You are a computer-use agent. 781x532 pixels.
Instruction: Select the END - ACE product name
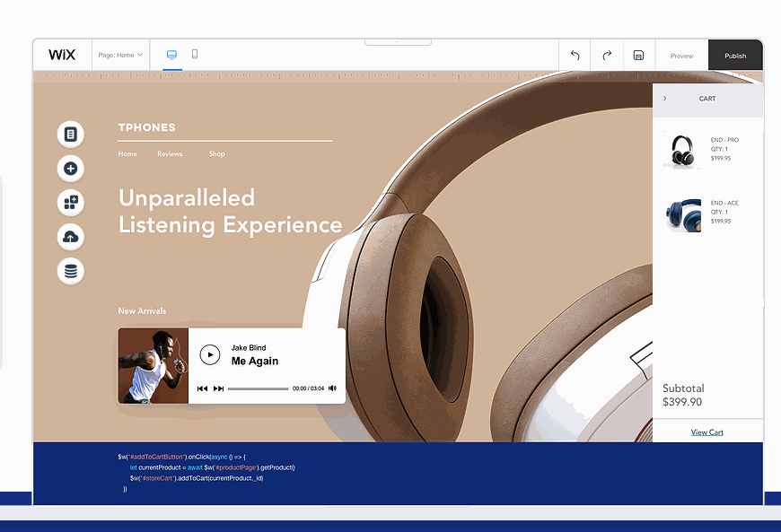pyautogui.click(x=724, y=203)
